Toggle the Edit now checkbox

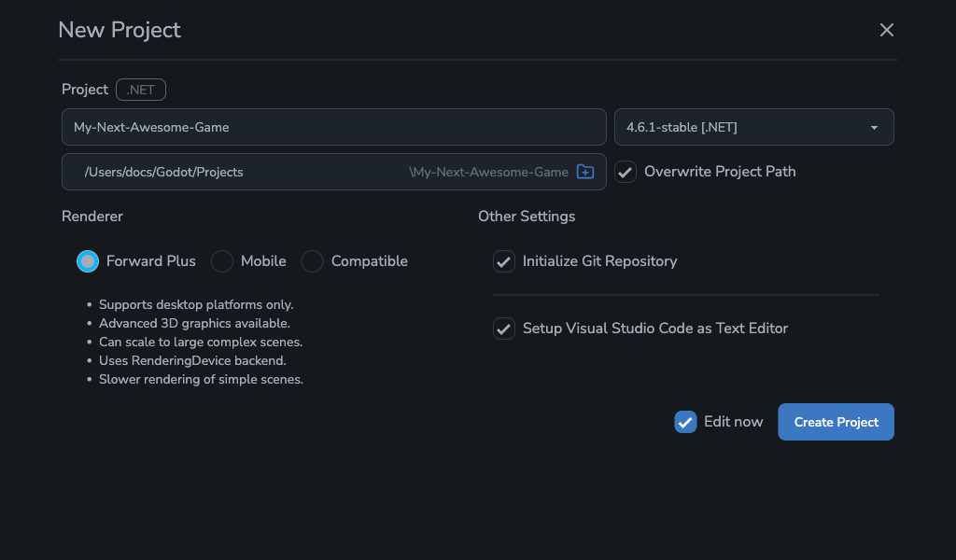click(x=686, y=422)
